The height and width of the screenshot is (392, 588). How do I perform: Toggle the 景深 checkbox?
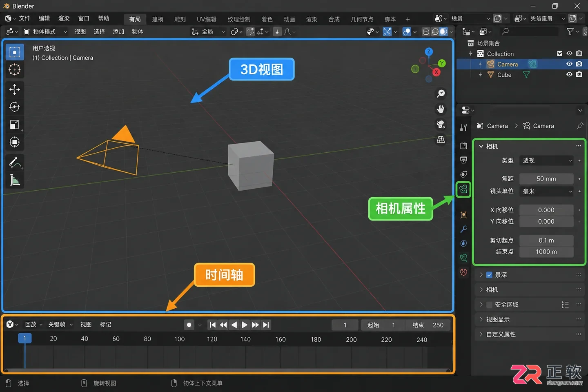coord(489,275)
